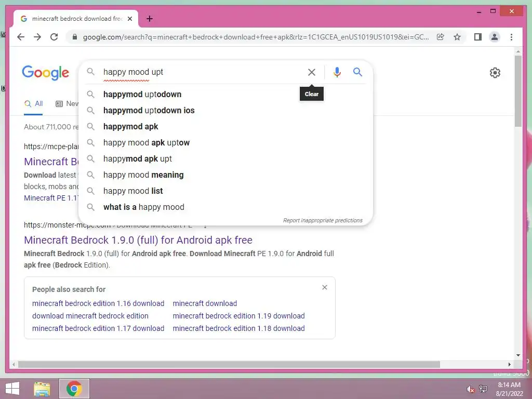Open Chrome side panel
This screenshot has width=532, height=399.
tap(478, 37)
